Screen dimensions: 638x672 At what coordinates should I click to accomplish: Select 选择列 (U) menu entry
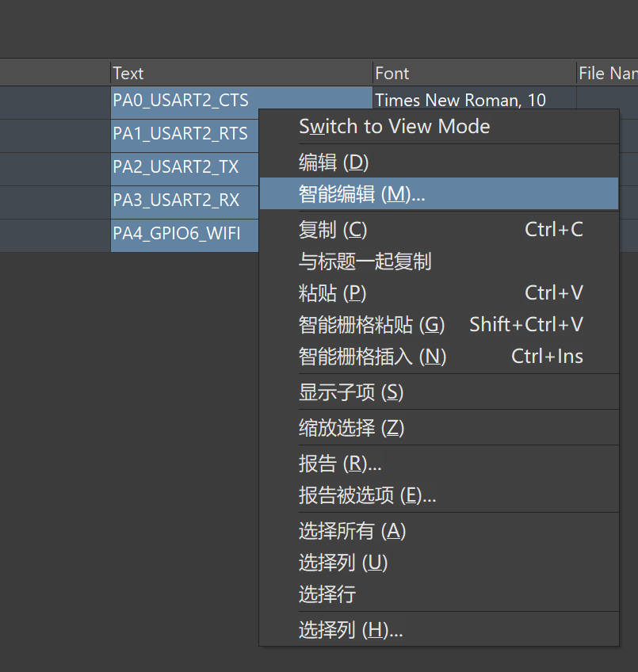pyautogui.click(x=342, y=563)
